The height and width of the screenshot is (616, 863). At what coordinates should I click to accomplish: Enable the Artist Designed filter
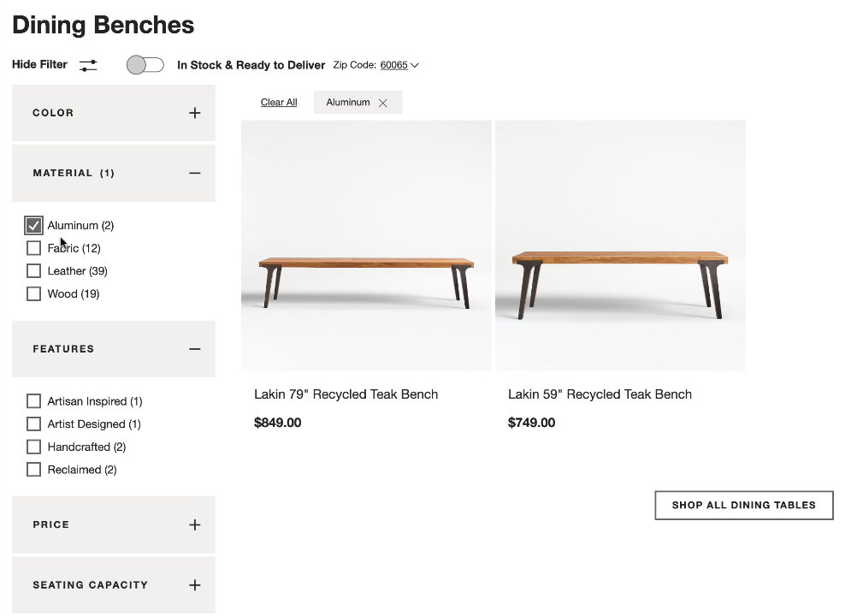click(x=33, y=423)
